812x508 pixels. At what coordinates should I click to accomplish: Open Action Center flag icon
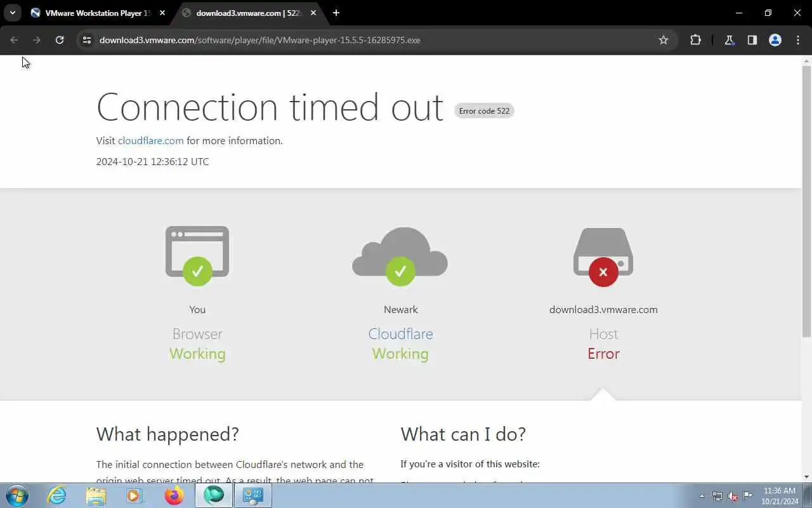point(748,496)
